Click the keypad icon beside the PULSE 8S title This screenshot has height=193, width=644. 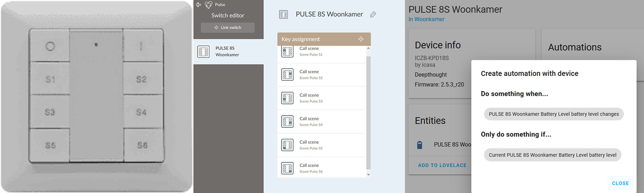(283, 14)
